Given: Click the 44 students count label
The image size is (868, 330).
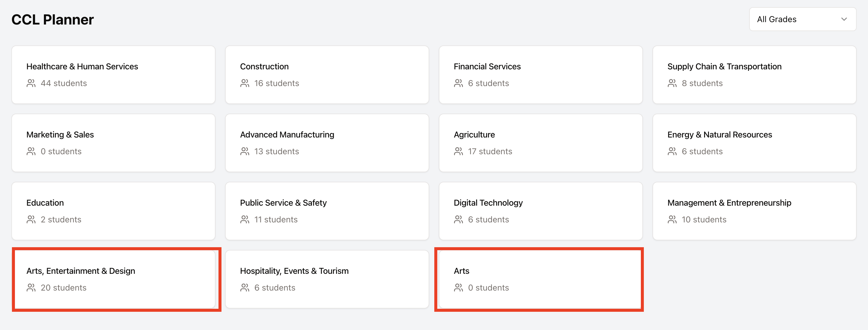Looking at the screenshot, I should 64,83.
